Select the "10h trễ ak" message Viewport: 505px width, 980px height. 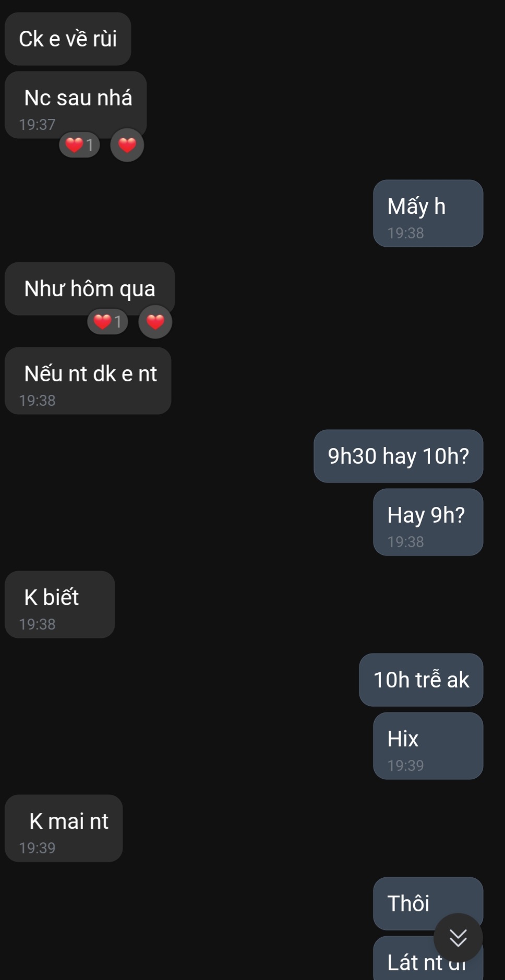point(420,680)
